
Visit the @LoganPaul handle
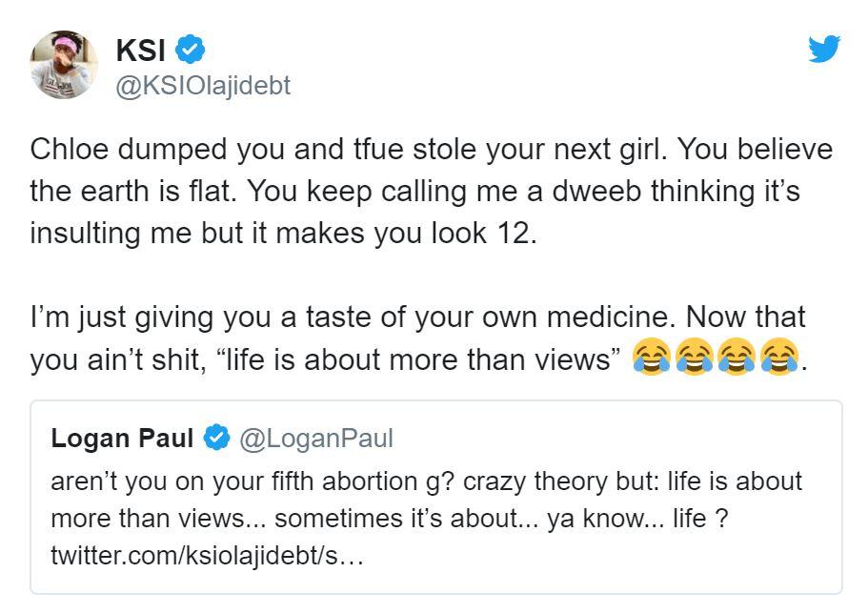click(316, 439)
